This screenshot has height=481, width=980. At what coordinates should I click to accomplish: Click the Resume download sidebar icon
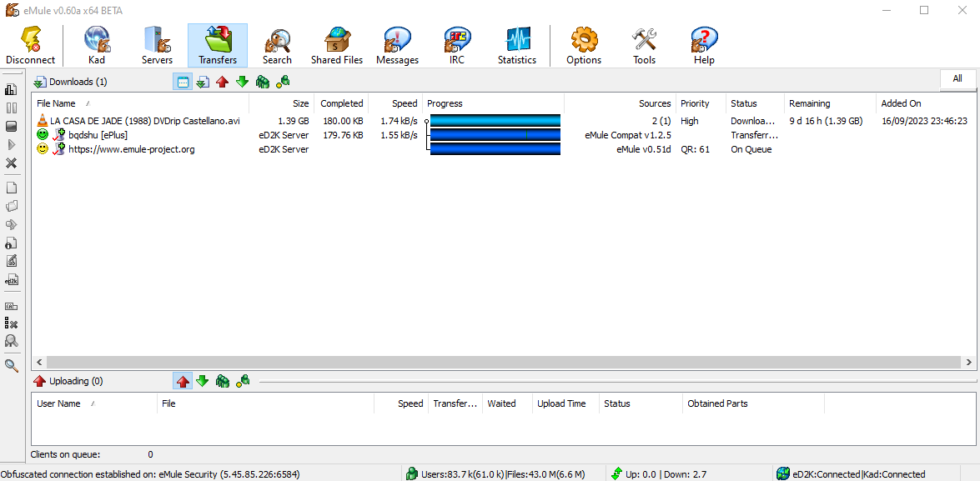click(x=11, y=144)
